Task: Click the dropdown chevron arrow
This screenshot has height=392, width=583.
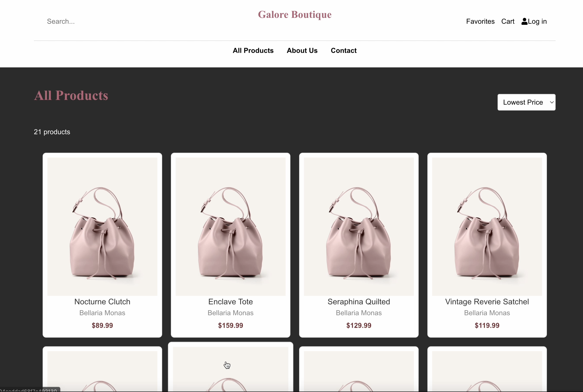Action: pos(551,102)
